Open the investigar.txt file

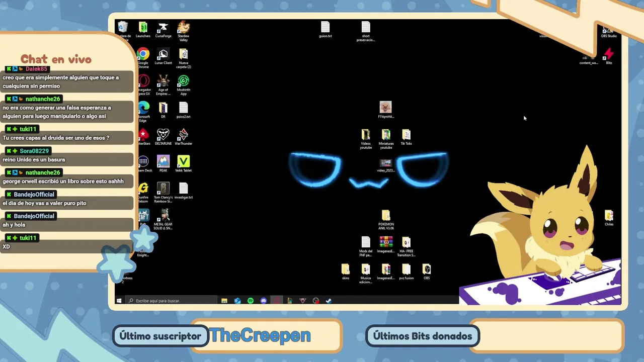pyautogui.click(x=184, y=191)
